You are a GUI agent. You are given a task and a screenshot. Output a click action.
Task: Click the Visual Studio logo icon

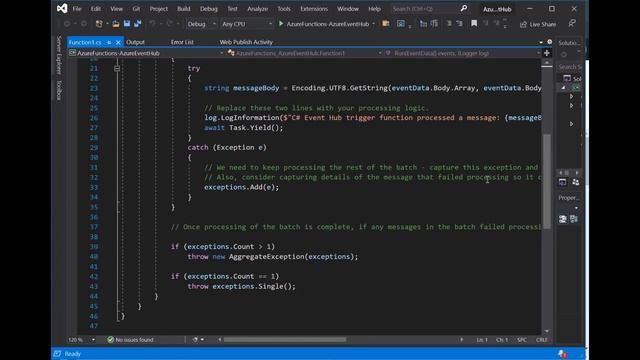pyautogui.click(x=62, y=9)
